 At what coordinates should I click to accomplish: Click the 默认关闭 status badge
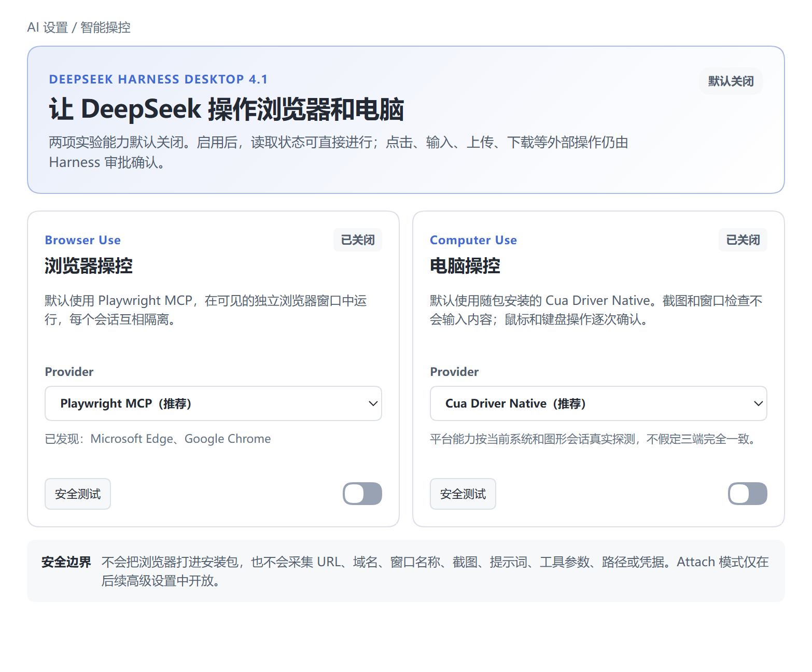(x=731, y=81)
